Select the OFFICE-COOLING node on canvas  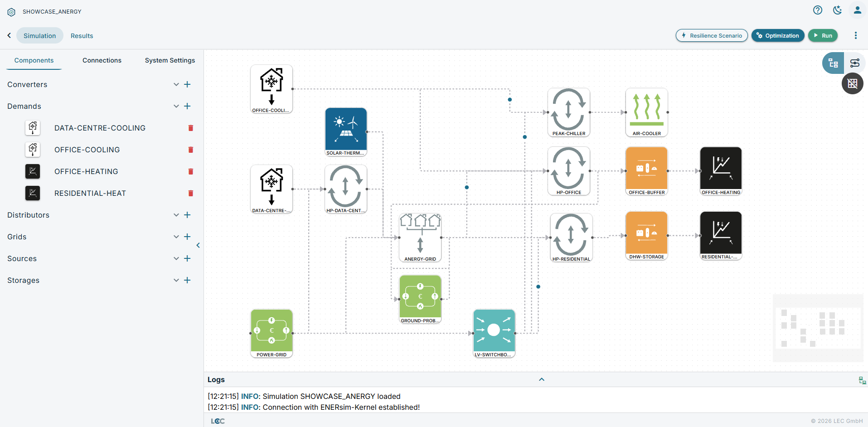pyautogui.click(x=272, y=89)
